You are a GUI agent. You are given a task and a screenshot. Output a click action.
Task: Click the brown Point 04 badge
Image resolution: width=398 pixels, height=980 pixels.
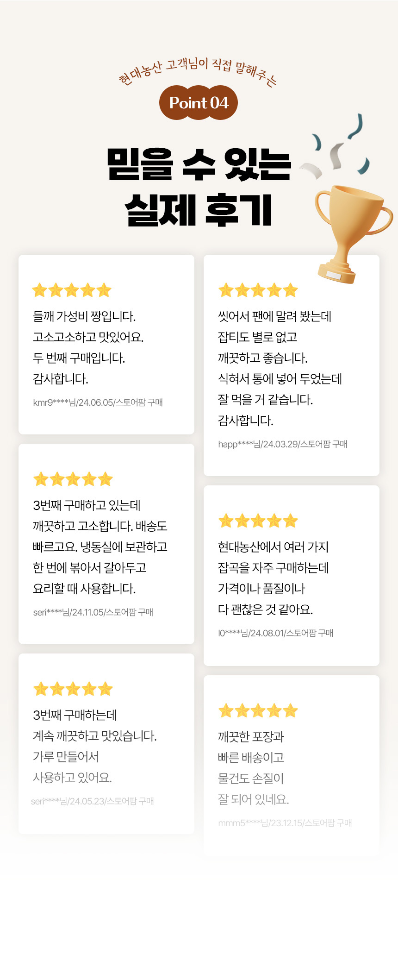tap(199, 102)
